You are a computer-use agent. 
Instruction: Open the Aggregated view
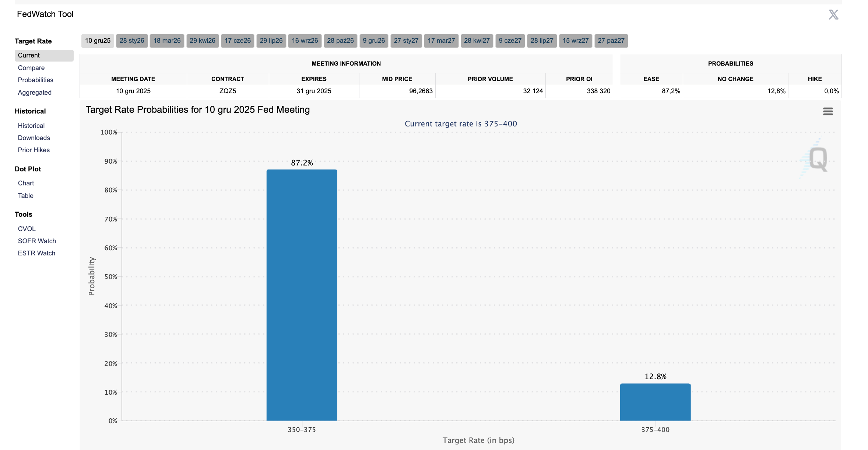[x=35, y=93]
